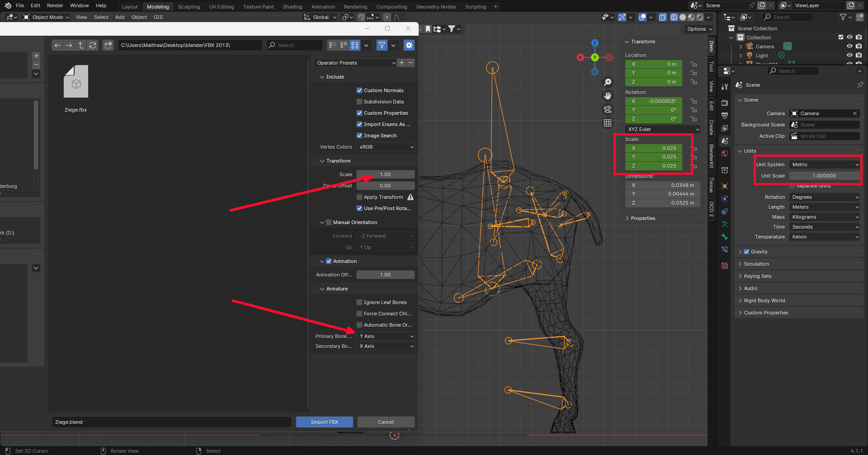Hide the Camera object with its eye icon
868x455 pixels.
[849, 47]
